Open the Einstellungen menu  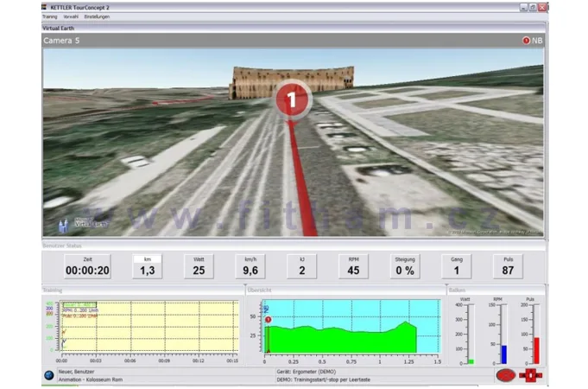coord(96,16)
